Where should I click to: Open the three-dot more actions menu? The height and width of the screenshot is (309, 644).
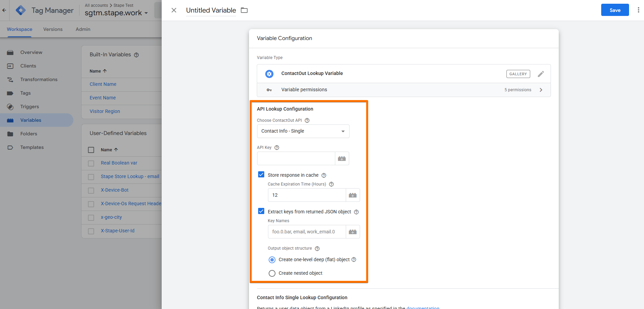(638, 10)
